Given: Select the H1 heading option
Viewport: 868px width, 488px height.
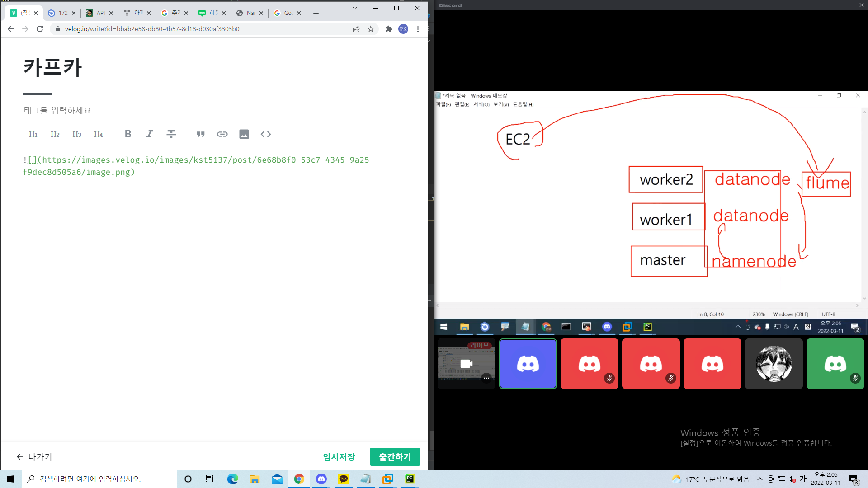Looking at the screenshot, I should click(x=33, y=134).
